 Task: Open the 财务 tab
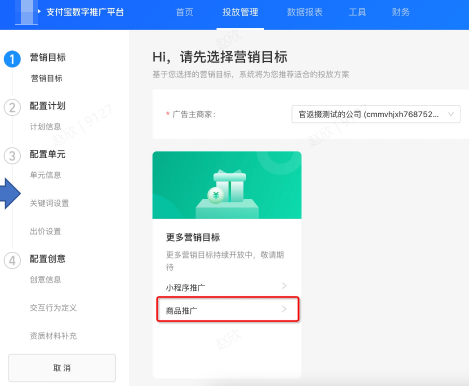click(401, 12)
